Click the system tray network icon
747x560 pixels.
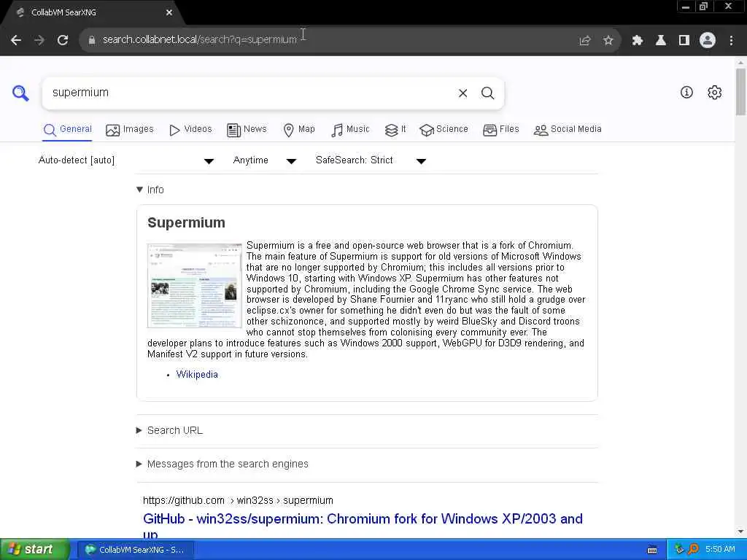pyautogui.click(x=679, y=550)
